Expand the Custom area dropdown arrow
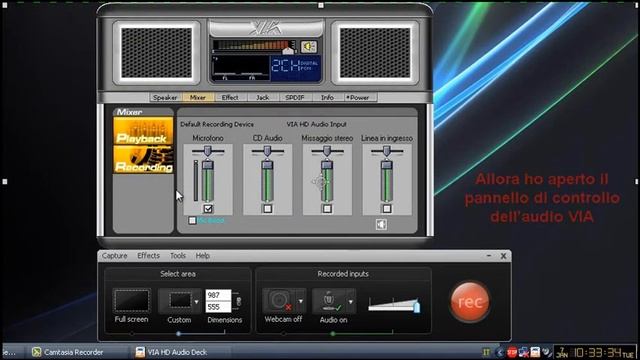Viewport: 640px width, 360px height. click(x=196, y=302)
